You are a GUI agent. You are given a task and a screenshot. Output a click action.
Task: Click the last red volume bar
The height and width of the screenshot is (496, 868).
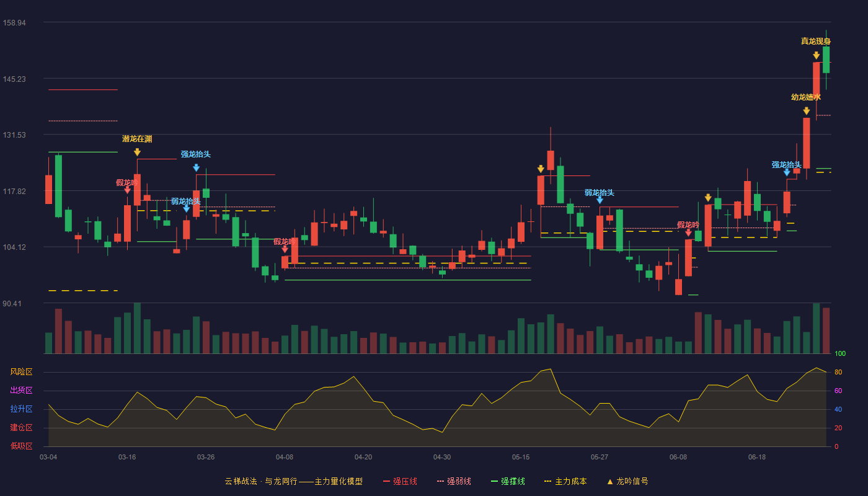click(826, 330)
